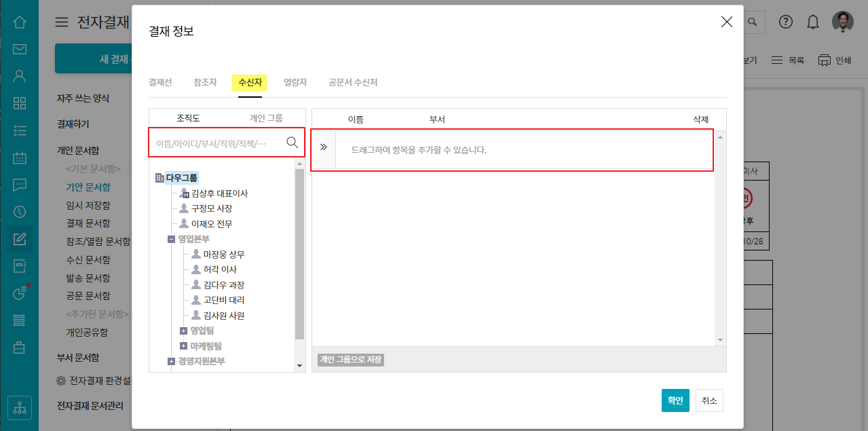868x431 pixels.
Task: Click the 확인 button
Action: pos(675,400)
